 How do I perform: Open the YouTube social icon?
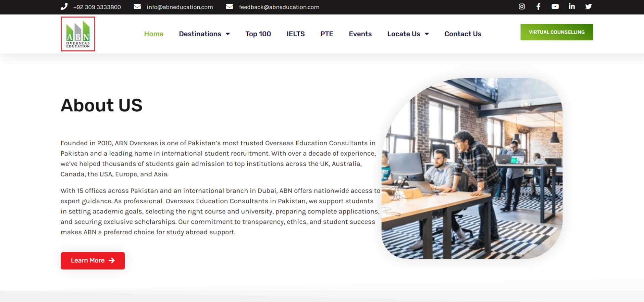[x=555, y=7]
